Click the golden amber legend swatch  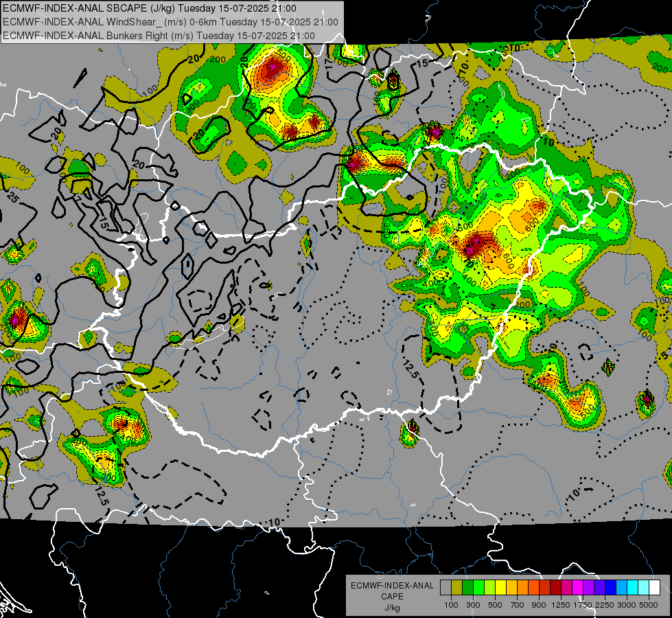(x=511, y=587)
